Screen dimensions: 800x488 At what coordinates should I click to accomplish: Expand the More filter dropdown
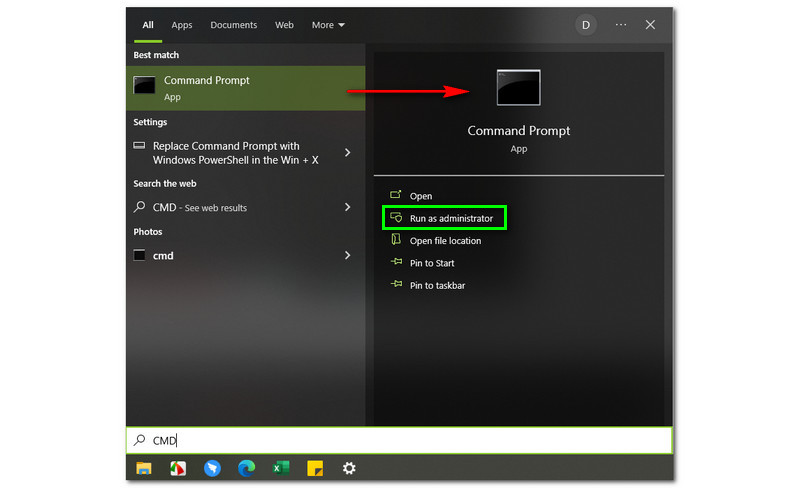pyautogui.click(x=328, y=25)
